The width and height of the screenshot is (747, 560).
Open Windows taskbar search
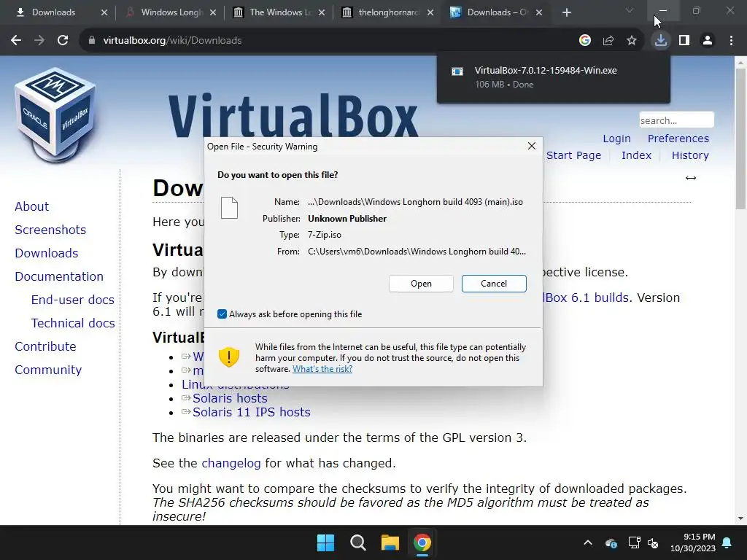pos(357,542)
